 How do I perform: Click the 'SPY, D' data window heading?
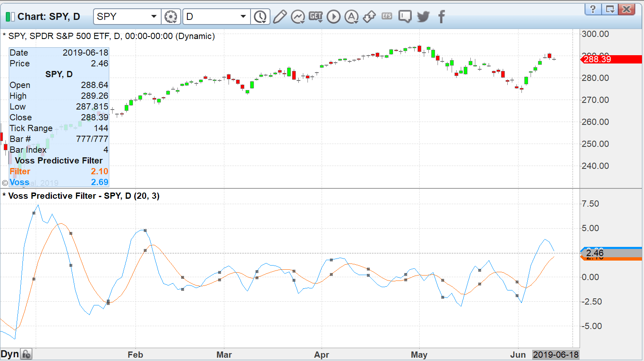59,74
